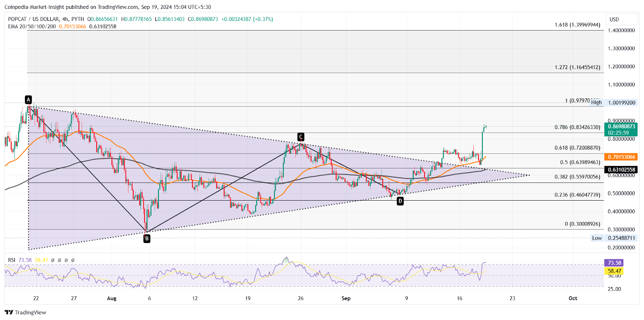The image size is (644, 320).
Task: Select the point D marker label
Action: 400,201
